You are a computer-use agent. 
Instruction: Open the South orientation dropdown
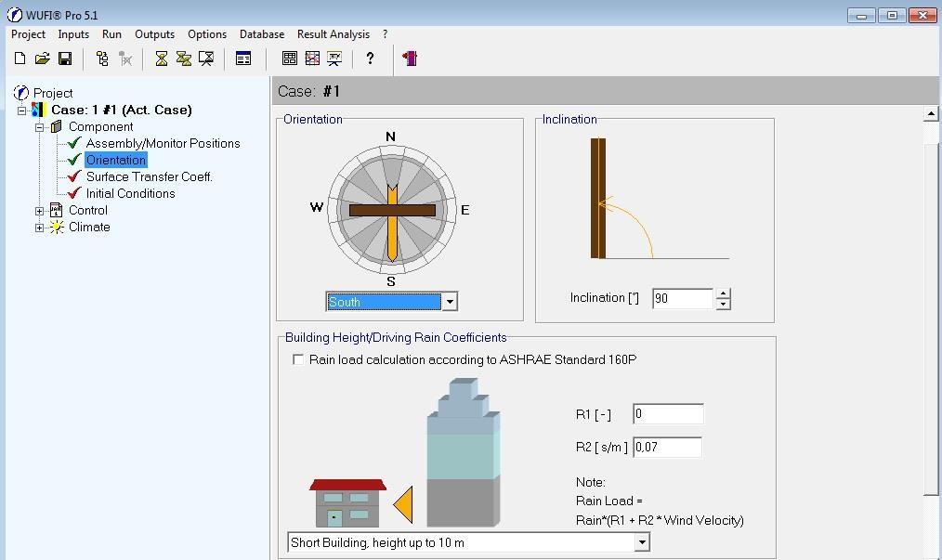tap(450, 302)
